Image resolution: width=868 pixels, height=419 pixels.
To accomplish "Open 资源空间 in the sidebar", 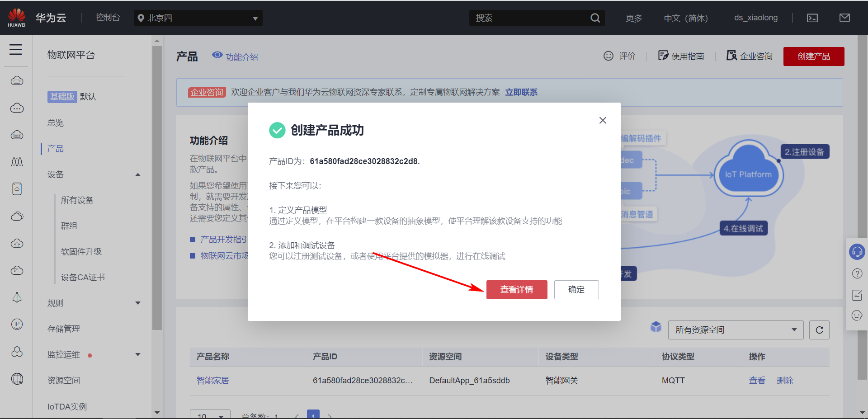I will [64, 381].
